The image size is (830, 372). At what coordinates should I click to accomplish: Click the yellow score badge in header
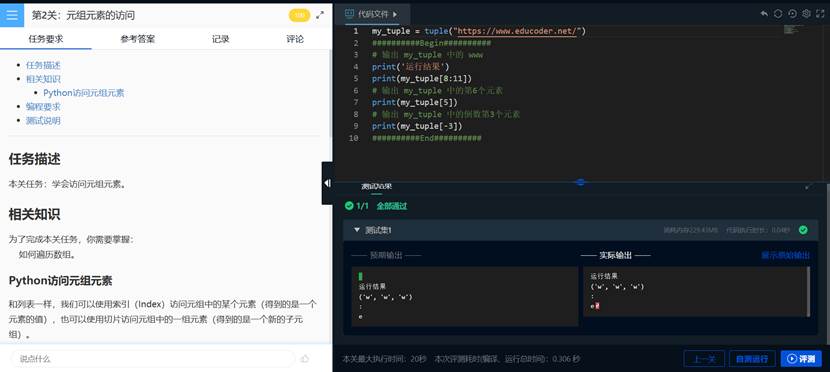tap(299, 15)
